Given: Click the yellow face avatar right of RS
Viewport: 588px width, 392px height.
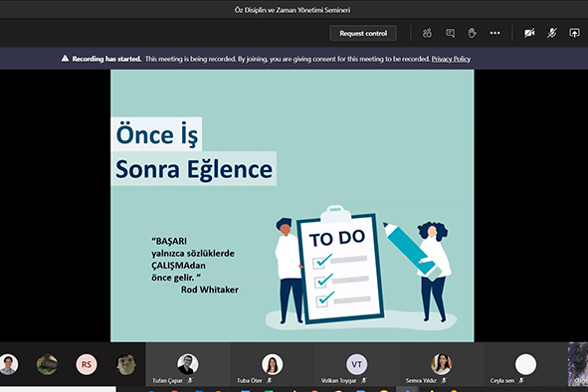Looking at the screenshot, I should click(125, 364).
